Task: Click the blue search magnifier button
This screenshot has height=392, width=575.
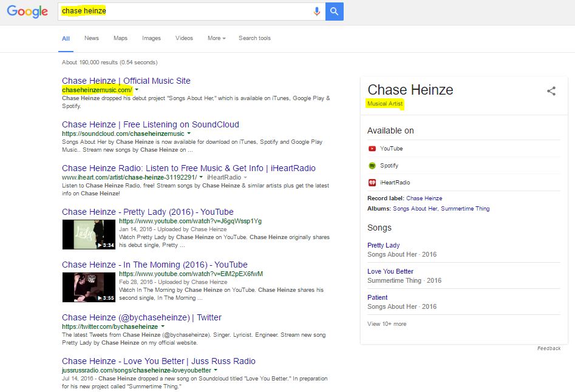Action: [335, 12]
